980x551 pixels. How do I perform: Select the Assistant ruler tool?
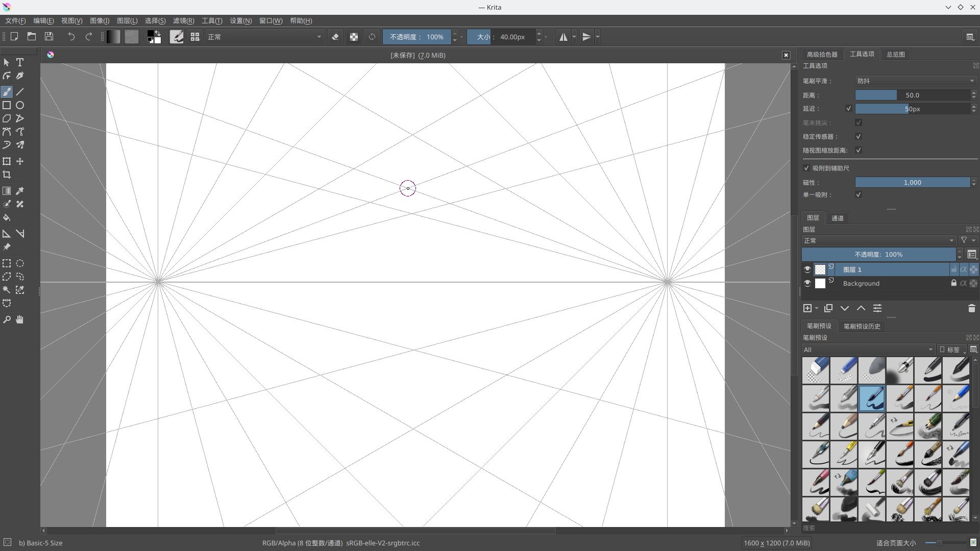click(x=7, y=234)
